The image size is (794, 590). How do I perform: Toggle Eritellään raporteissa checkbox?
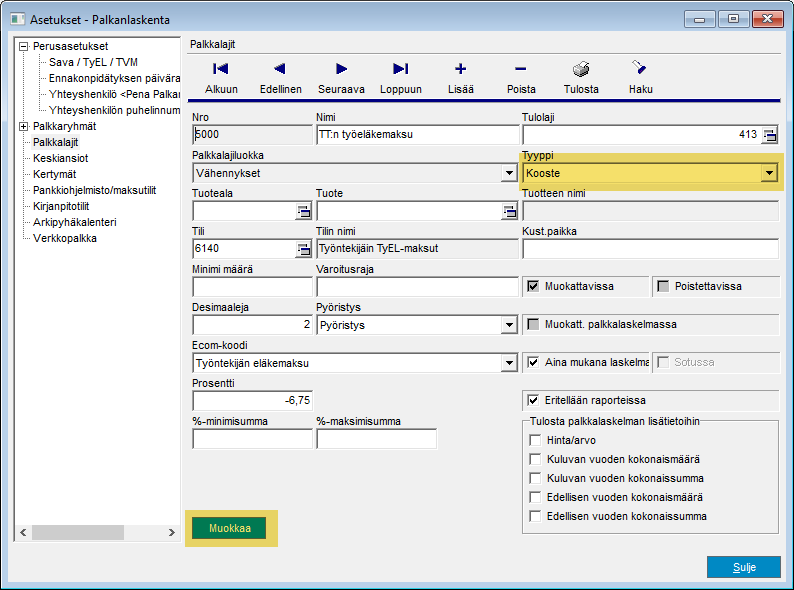(533, 400)
